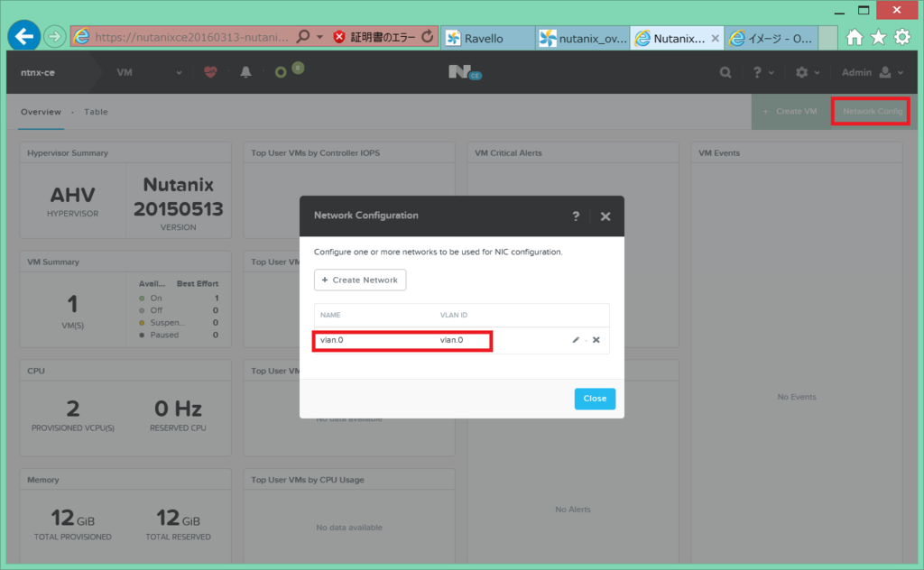Click Top User VMs by CPU Usage title
924x570 pixels.
coord(308,480)
